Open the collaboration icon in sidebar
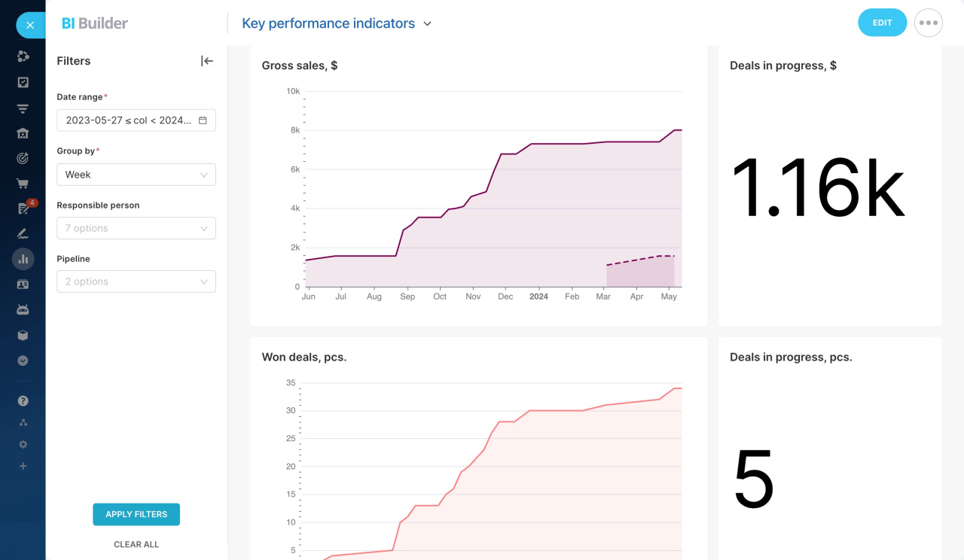The image size is (964, 560). [x=23, y=56]
